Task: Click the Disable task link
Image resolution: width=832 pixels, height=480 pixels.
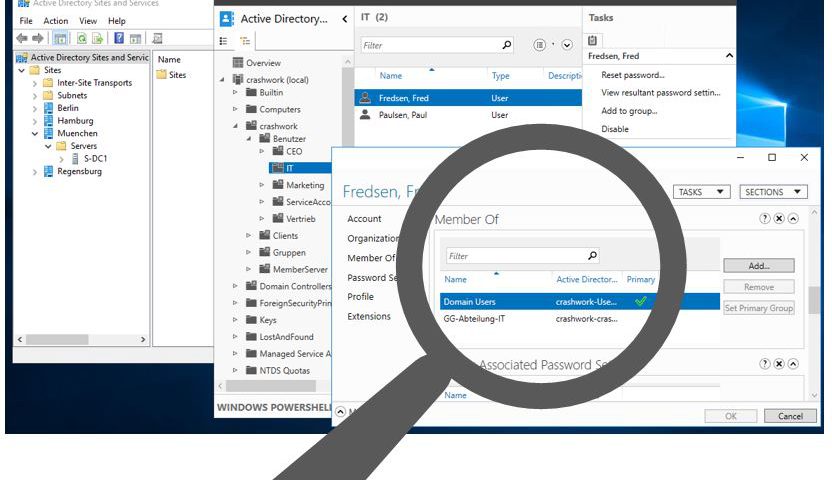Action: (x=614, y=129)
